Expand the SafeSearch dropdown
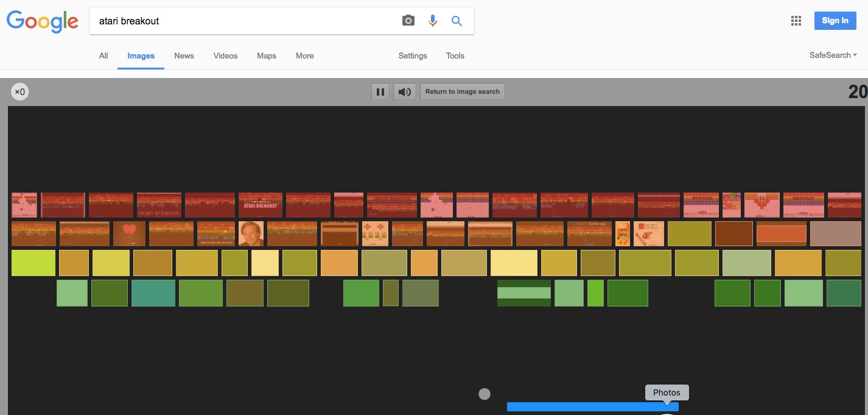This screenshot has width=868, height=415. coord(833,55)
